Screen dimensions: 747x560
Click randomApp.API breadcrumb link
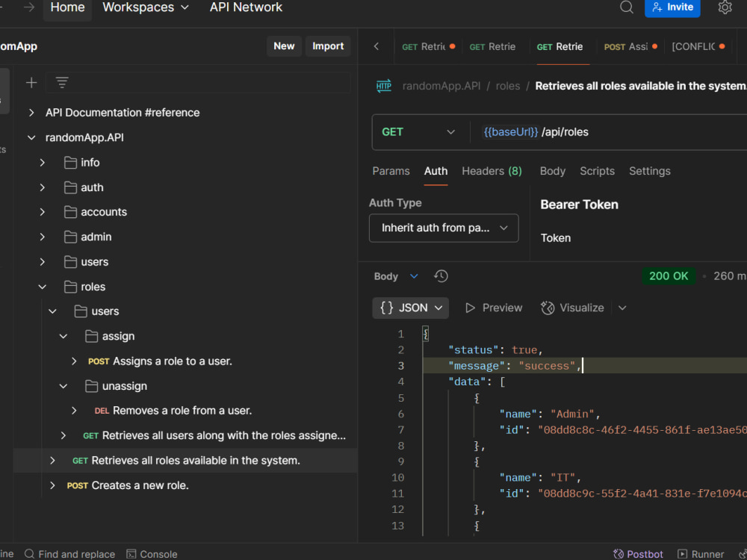441,86
